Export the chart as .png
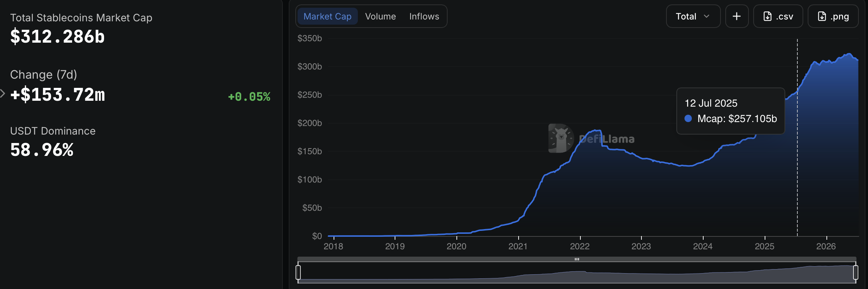 click(833, 16)
